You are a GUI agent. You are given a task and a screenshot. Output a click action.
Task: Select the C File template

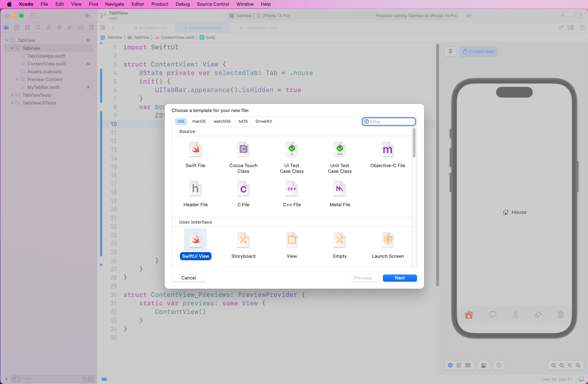click(244, 194)
